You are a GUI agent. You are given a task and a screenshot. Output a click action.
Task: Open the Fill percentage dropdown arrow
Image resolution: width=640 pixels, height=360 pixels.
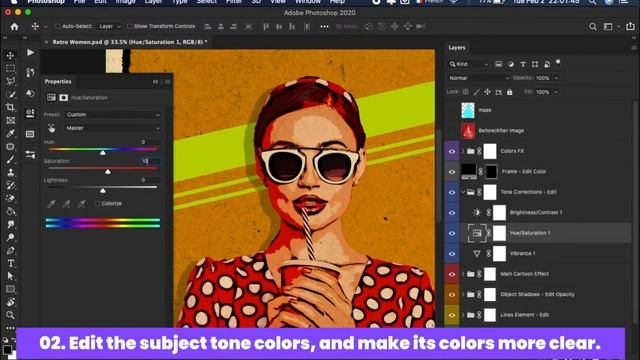click(556, 92)
